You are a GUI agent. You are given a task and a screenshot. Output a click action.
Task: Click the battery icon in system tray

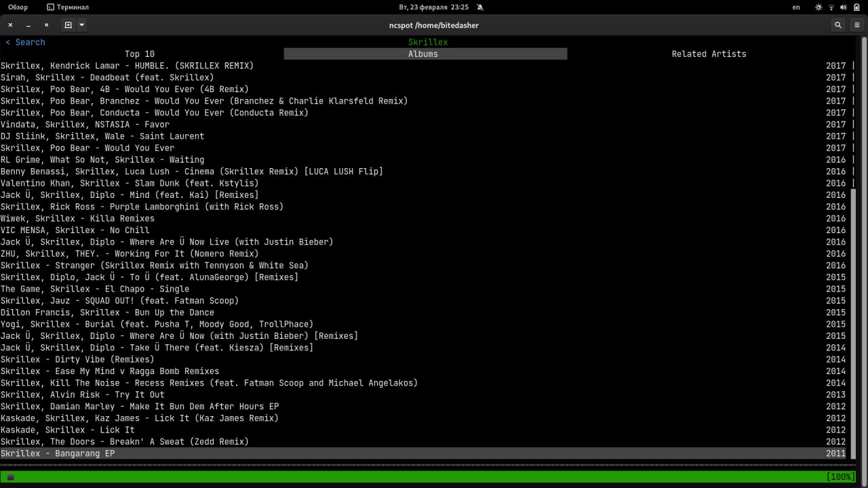click(x=855, y=7)
